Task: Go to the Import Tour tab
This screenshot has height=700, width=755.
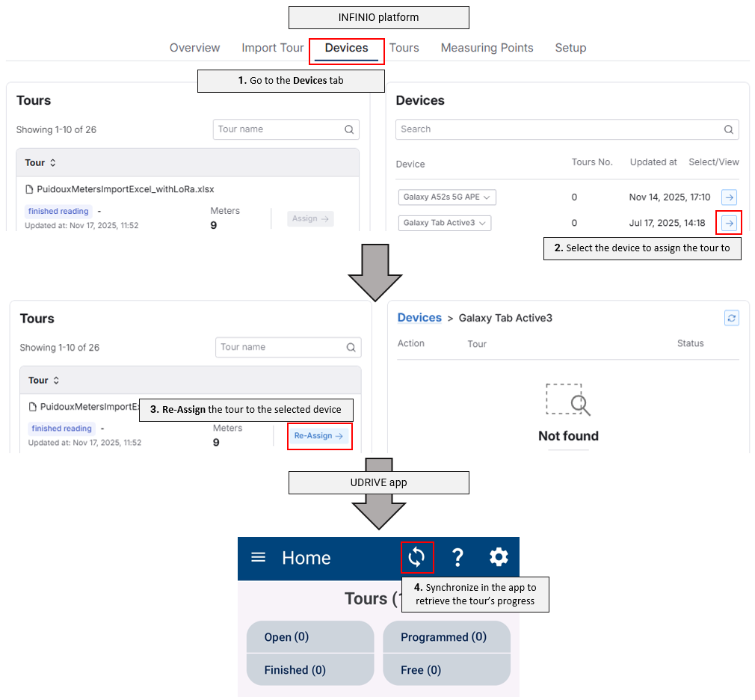Action: pos(272,48)
